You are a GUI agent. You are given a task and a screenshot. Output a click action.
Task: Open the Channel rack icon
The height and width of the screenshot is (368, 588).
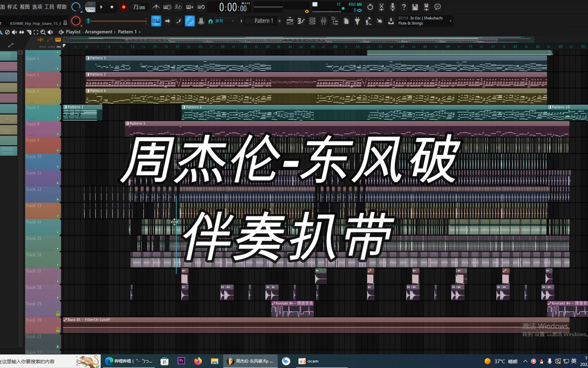[x=312, y=21]
